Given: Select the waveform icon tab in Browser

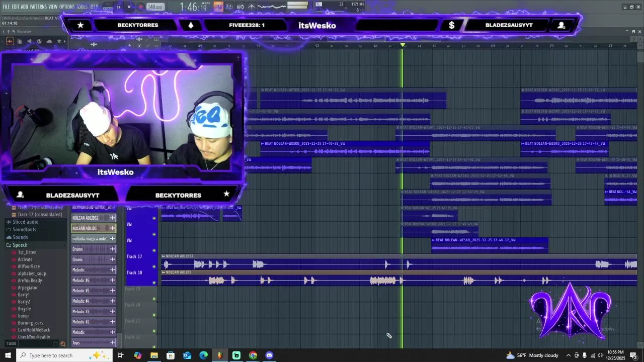Looking at the screenshot, I should (10, 41).
